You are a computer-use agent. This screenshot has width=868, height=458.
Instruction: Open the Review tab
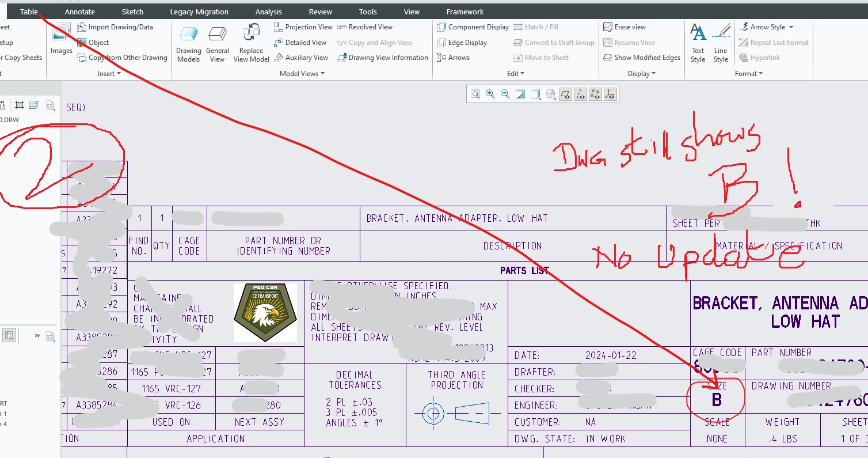[321, 12]
